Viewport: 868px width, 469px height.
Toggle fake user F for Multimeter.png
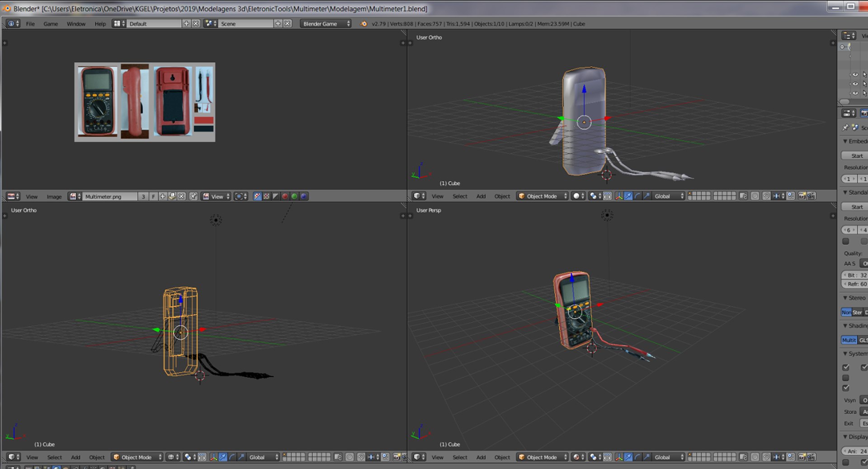click(x=153, y=197)
